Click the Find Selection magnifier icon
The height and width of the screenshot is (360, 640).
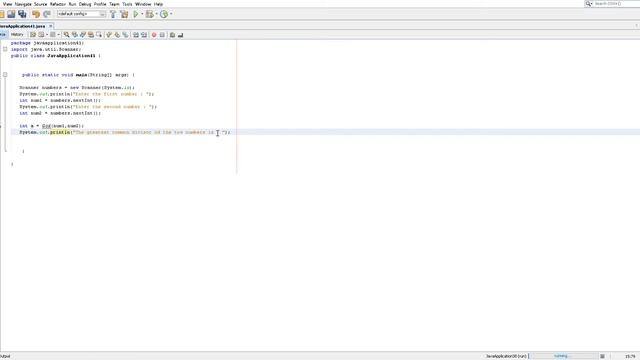click(66, 35)
